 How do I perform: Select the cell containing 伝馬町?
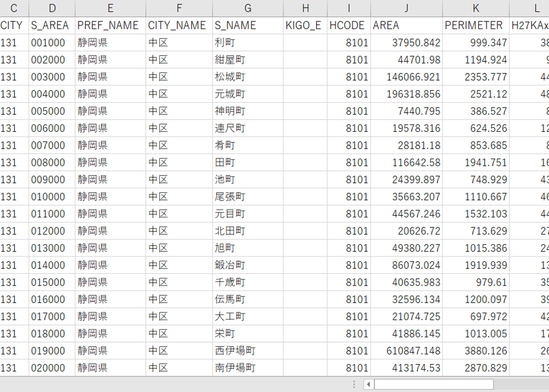tap(248, 299)
